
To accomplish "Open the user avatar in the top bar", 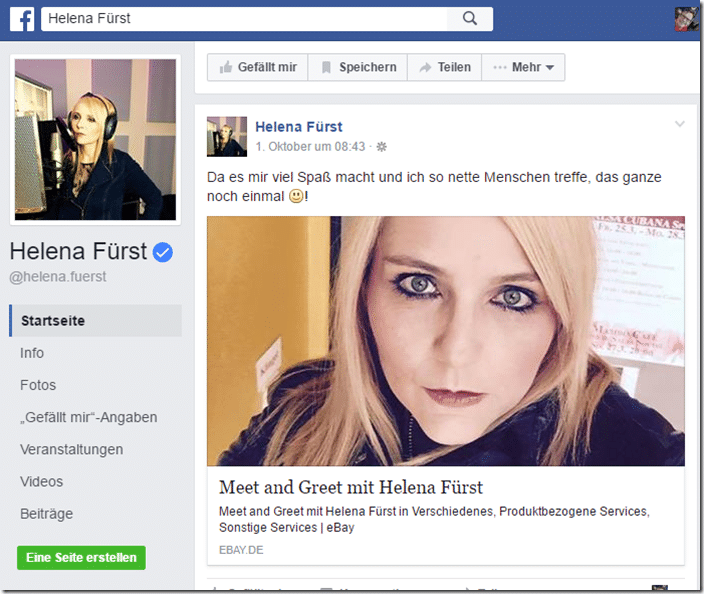I will pyautogui.click(x=686, y=19).
